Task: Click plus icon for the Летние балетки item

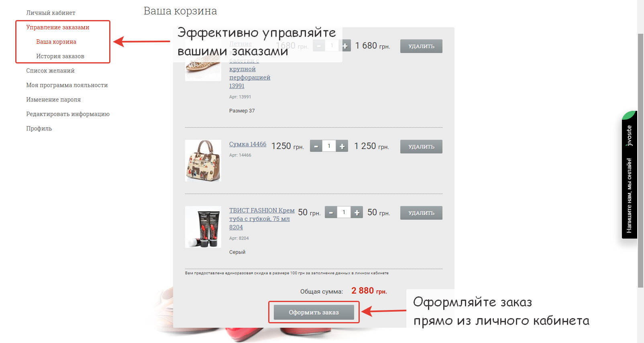Action: coord(345,46)
